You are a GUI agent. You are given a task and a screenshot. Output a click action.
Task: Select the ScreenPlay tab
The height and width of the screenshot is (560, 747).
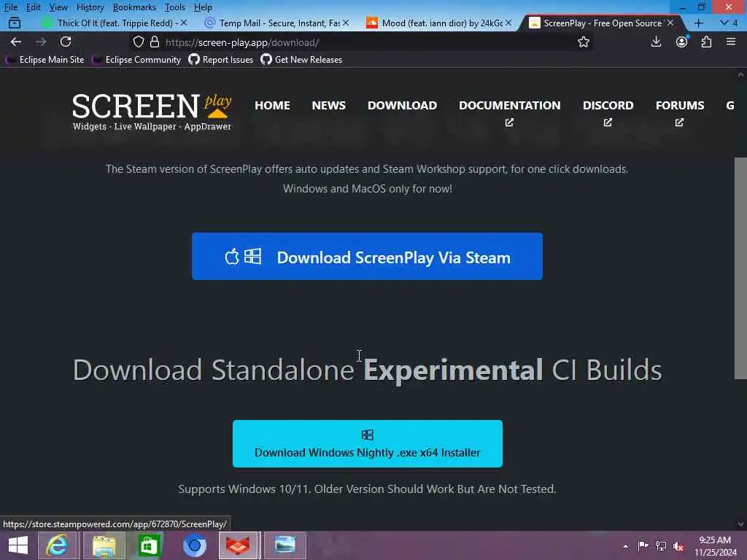click(601, 23)
